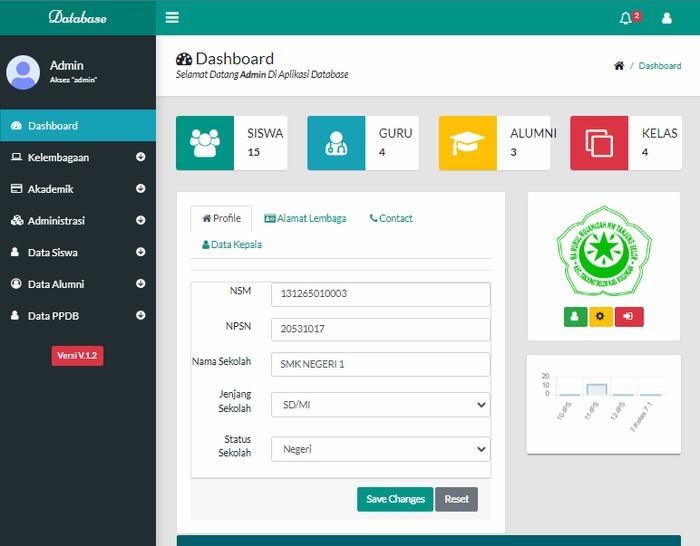Switch to the Alamat Lembaga tab
Viewport: 700px width, 546px height.
[305, 218]
